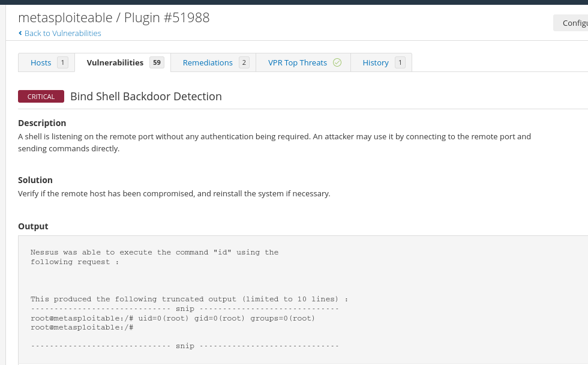Click the Description section heading
This screenshot has width=588, height=365.
point(42,123)
